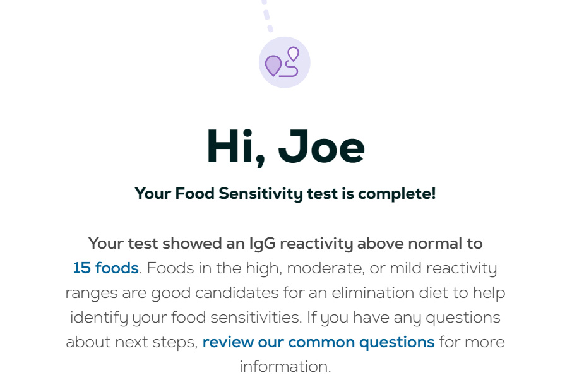Click the final word "information."
Screen dimensions: 572x392
285,366
